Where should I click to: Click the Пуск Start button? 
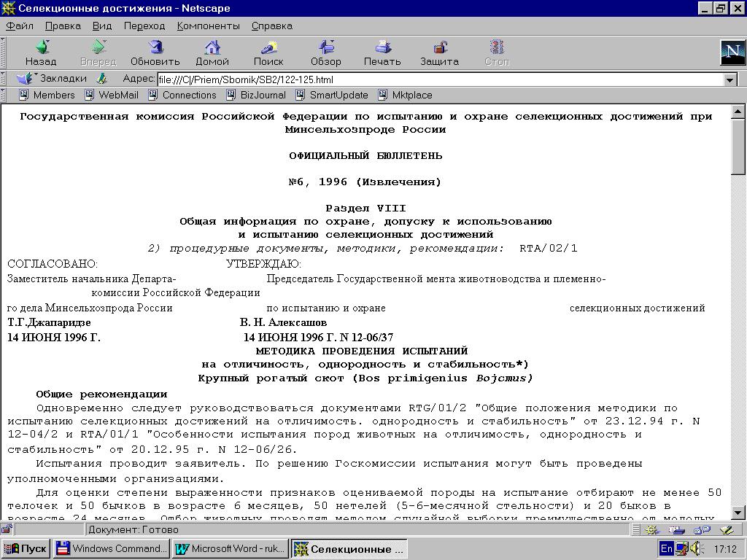click(x=26, y=548)
